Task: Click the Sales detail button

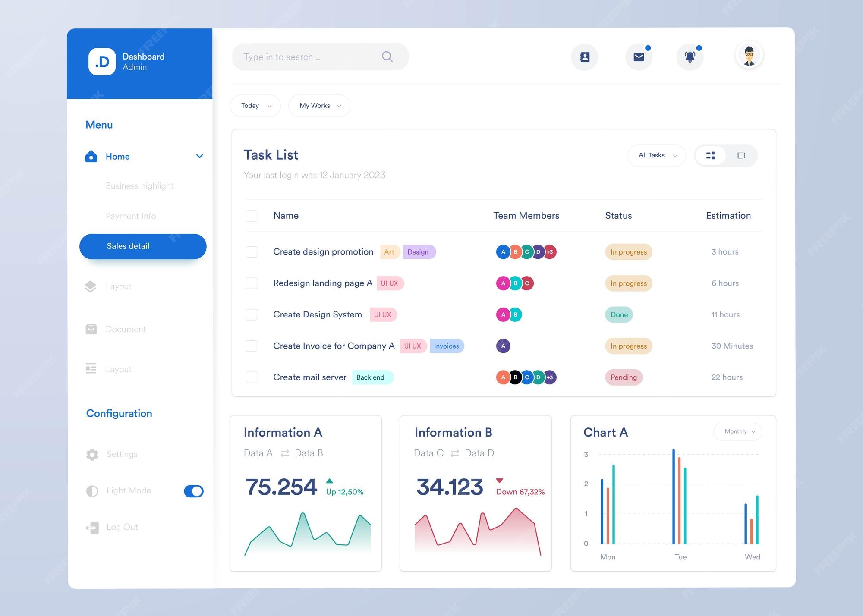Action: tap(142, 246)
